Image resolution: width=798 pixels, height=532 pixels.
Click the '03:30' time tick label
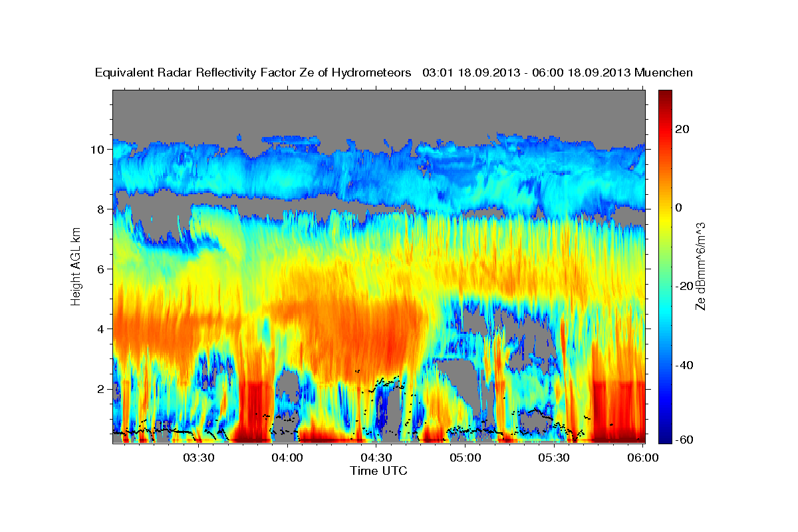click(198, 458)
